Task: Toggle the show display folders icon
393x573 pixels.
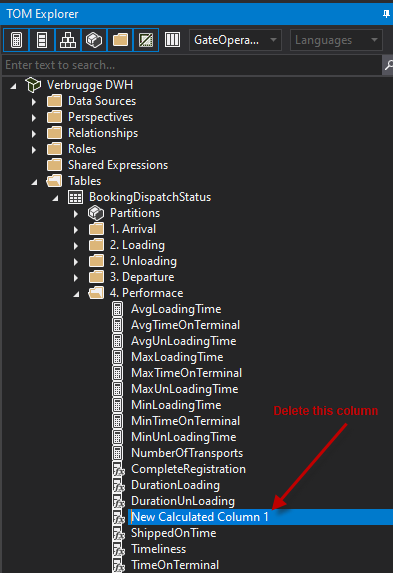Action: click(x=120, y=40)
